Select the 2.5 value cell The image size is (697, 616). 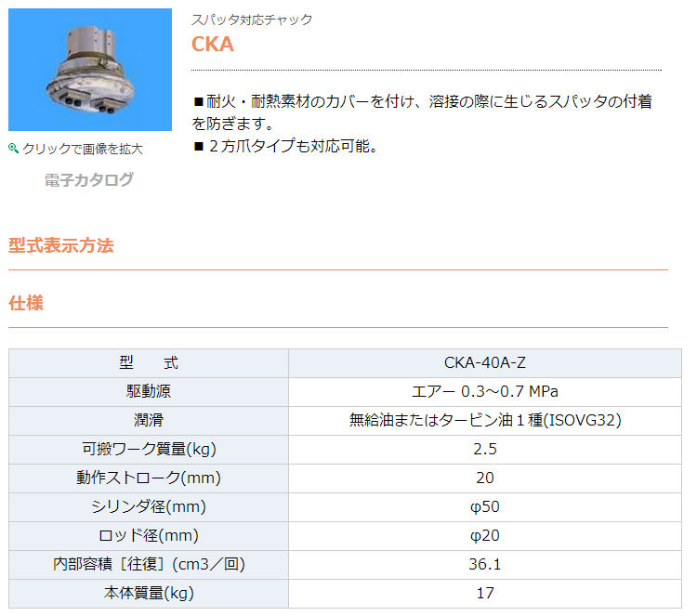click(x=484, y=450)
